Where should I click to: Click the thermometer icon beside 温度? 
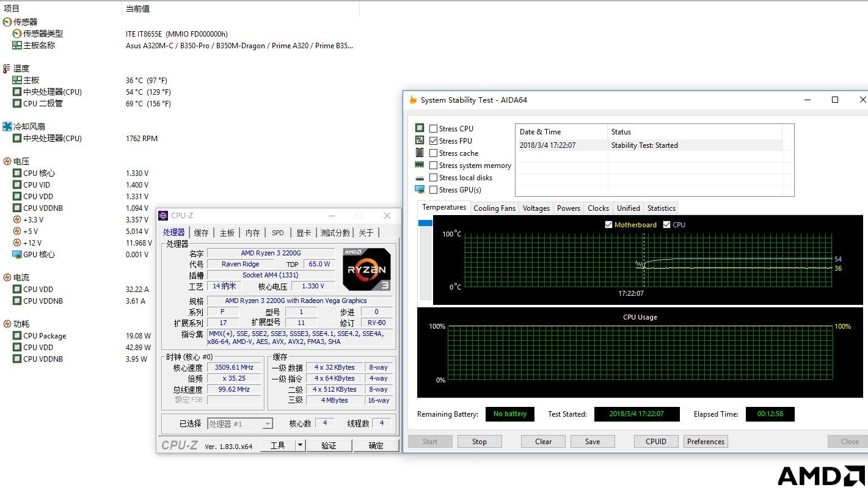click(x=7, y=68)
